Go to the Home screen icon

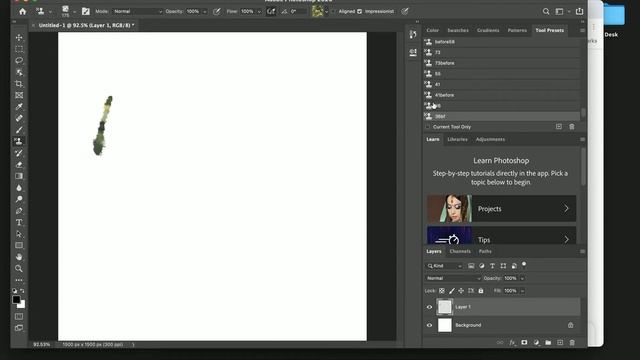pos(22,11)
